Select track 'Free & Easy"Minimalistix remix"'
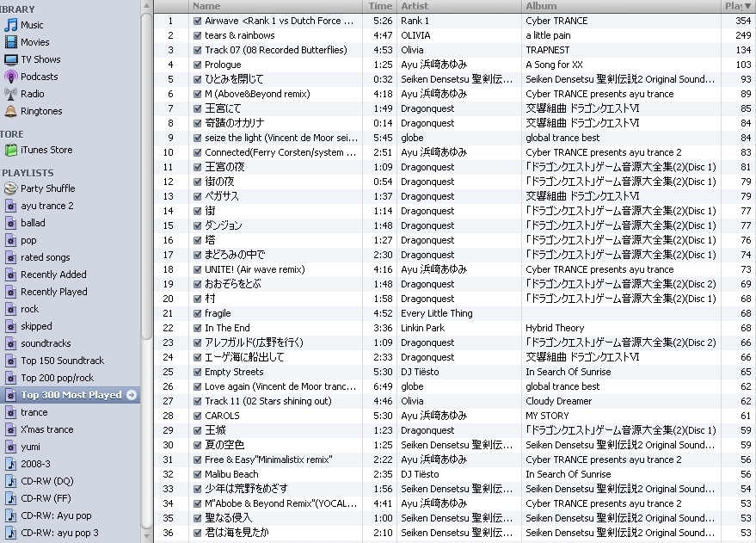 pyautogui.click(x=268, y=460)
